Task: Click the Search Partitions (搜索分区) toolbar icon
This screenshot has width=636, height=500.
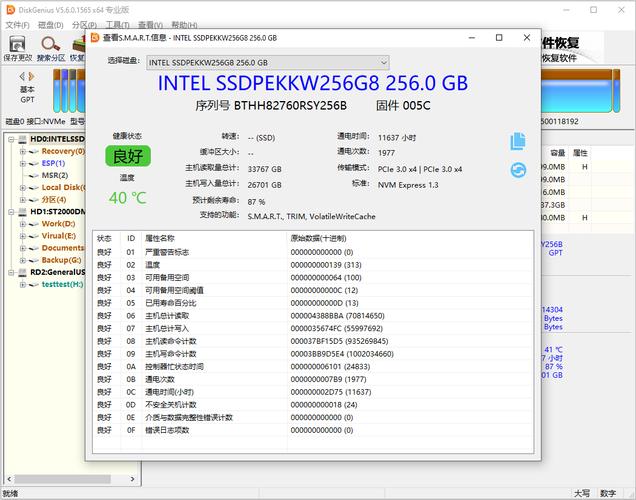Action: (x=50, y=47)
